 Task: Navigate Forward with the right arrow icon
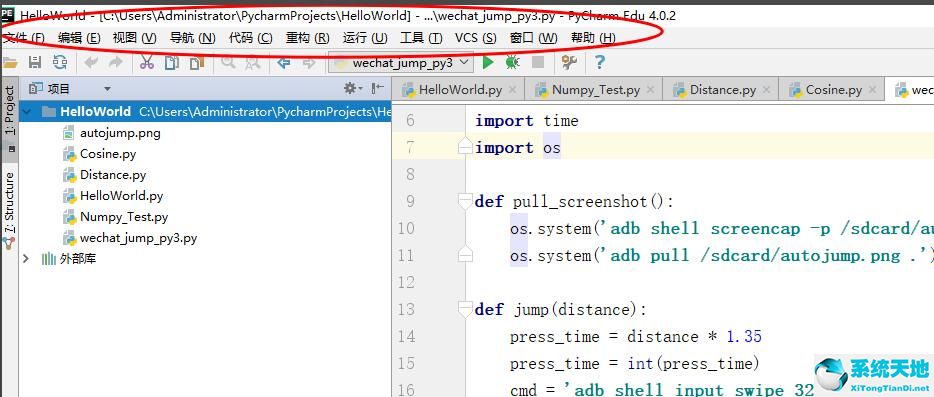point(309,63)
